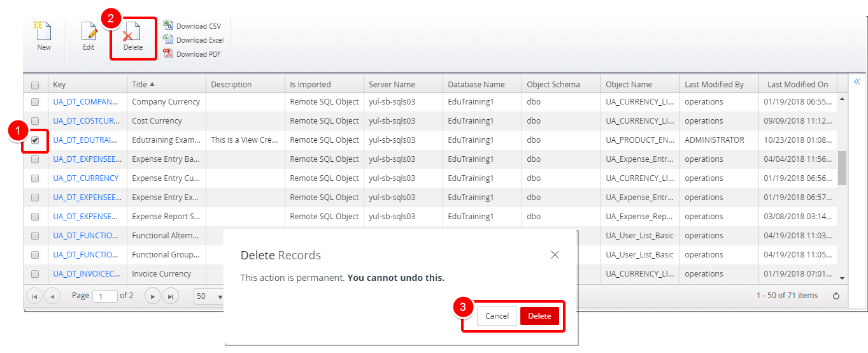Confirm with the red Delete button
The width and height of the screenshot is (868, 353).
coord(539,316)
